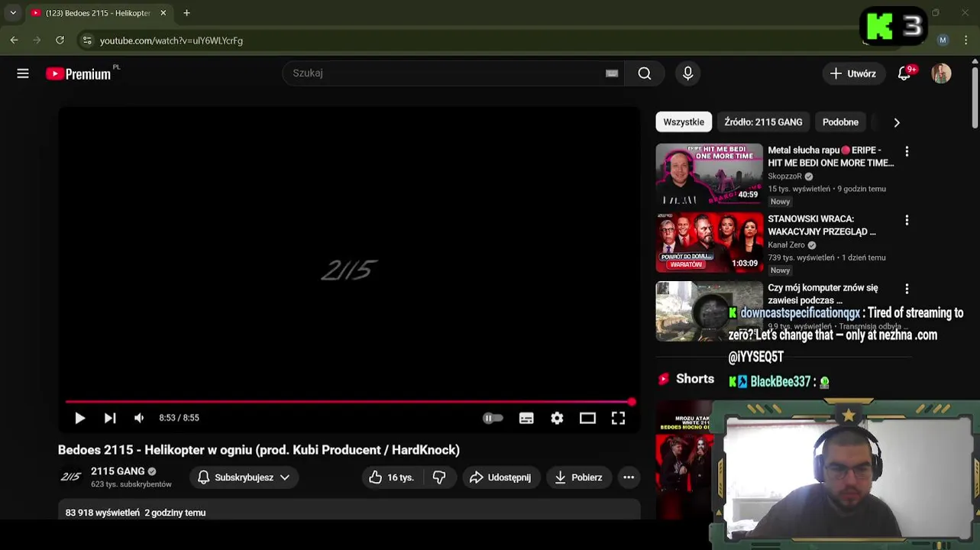980x550 pixels.
Task: Open the Shorts thumbnail below the Shorts heading
Action: pyautogui.click(x=684, y=459)
